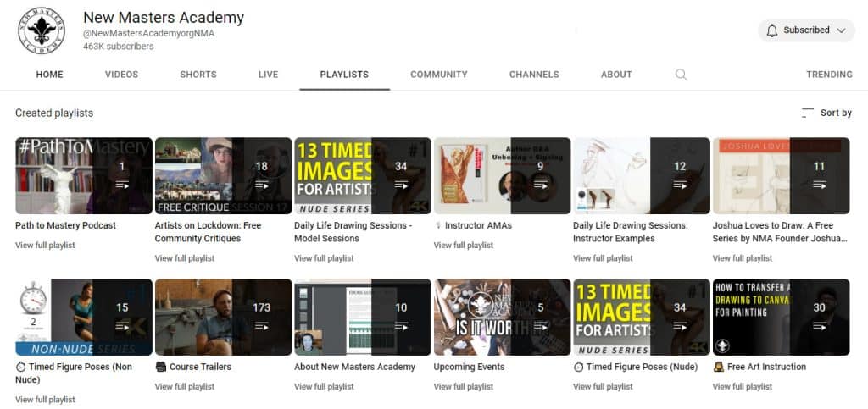The height and width of the screenshot is (409, 868).
Task: Open the About New Masters Academy thumbnail
Action: coord(363,318)
